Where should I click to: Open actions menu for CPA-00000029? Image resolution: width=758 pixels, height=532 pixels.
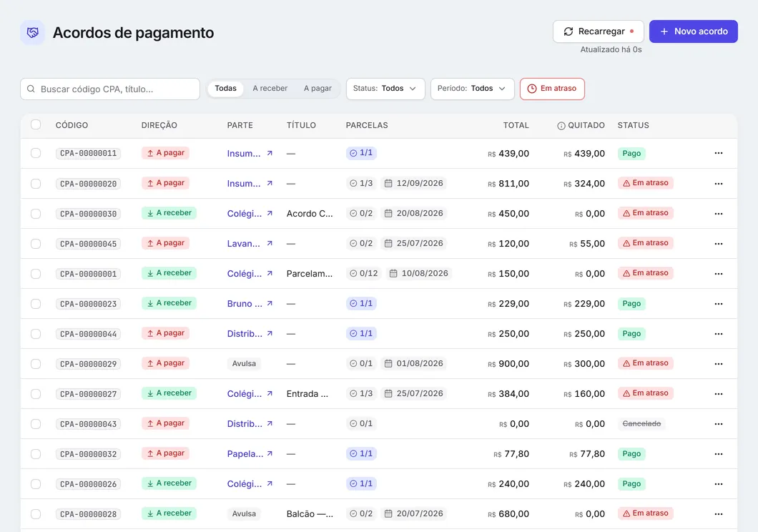[719, 363]
